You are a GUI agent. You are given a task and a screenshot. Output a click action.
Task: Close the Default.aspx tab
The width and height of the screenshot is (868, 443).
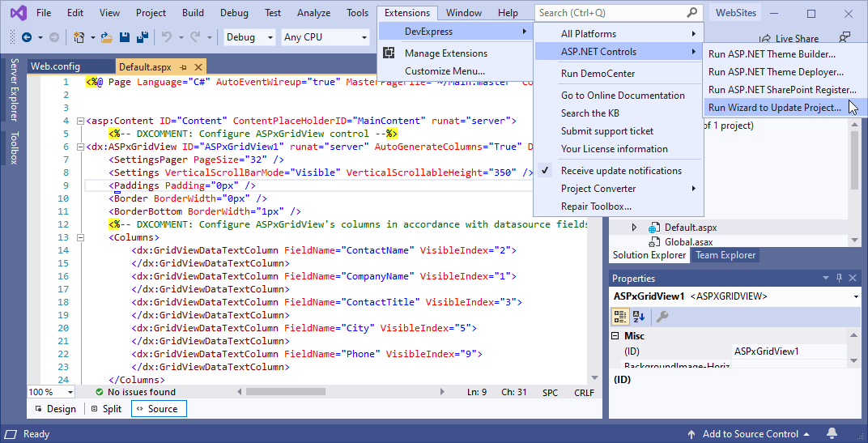tap(198, 67)
